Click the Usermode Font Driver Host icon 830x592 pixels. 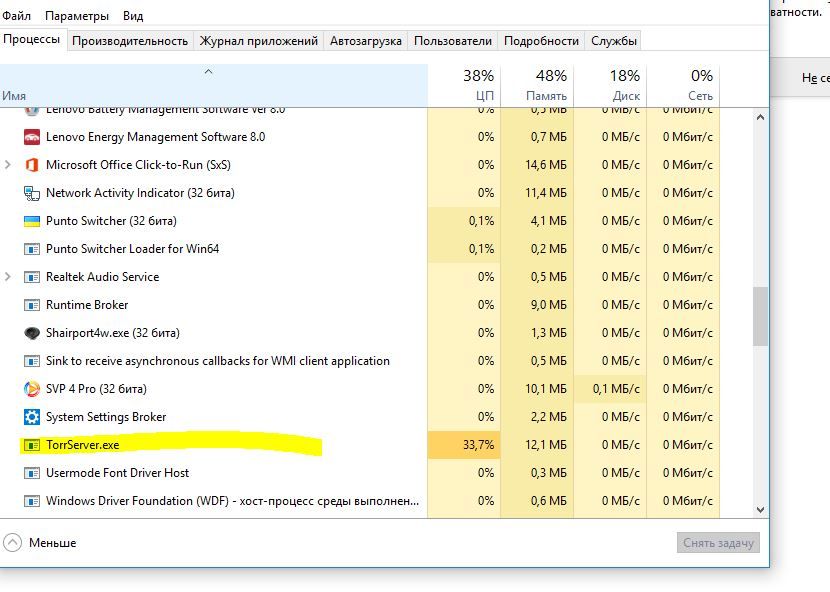point(32,473)
